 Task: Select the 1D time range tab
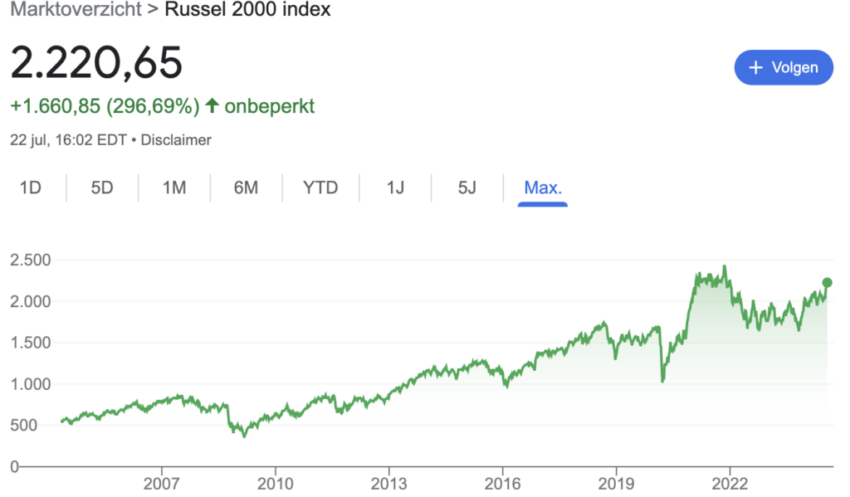(x=30, y=188)
